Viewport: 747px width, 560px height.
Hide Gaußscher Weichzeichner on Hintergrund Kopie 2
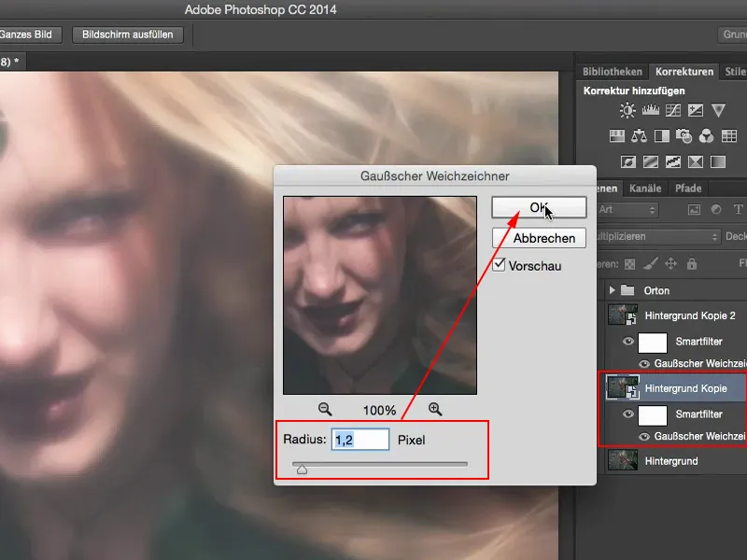pyautogui.click(x=644, y=364)
